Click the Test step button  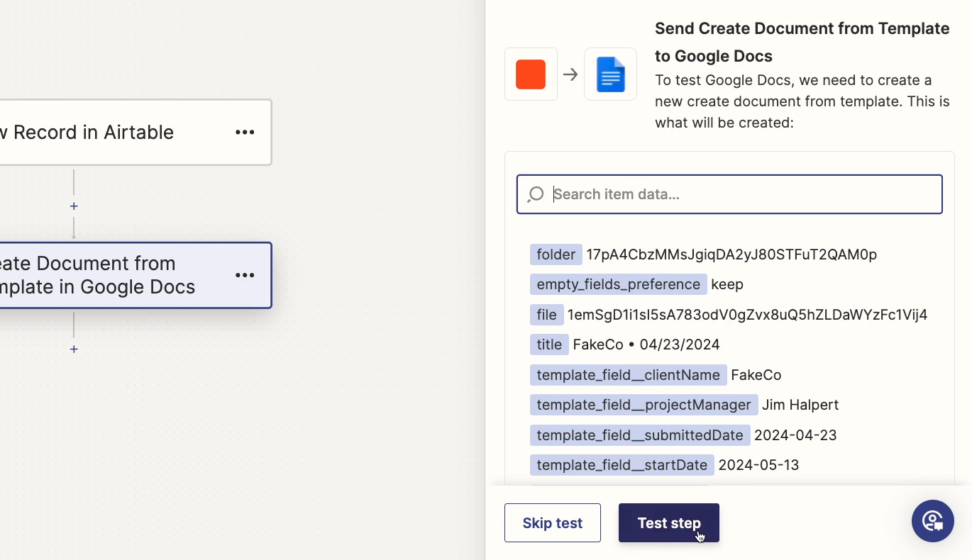(x=669, y=523)
